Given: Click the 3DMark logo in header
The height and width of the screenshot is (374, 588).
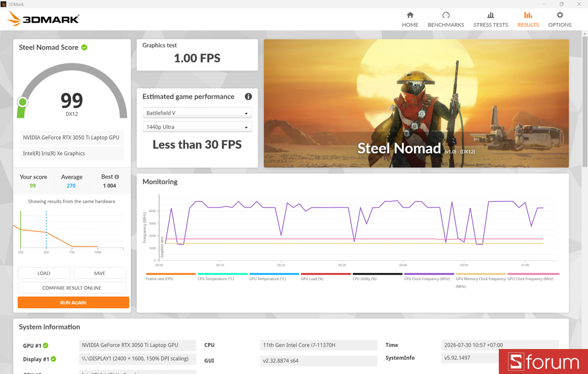Looking at the screenshot, I should (43, 19).
